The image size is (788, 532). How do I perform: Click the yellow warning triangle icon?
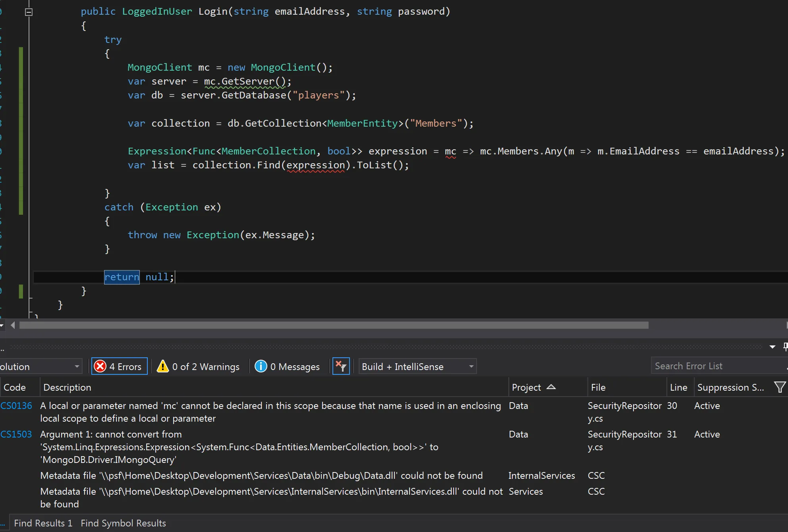tap(162, 366)
